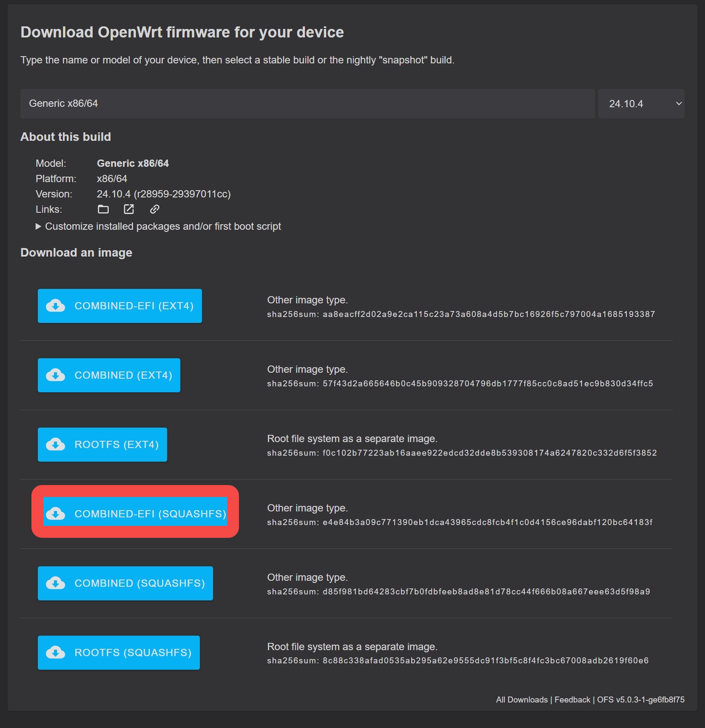705x728 pixels.
Task: Click the download cloud icon on COMBINED-EFI (EXT4)
Action: click(55, 305)
